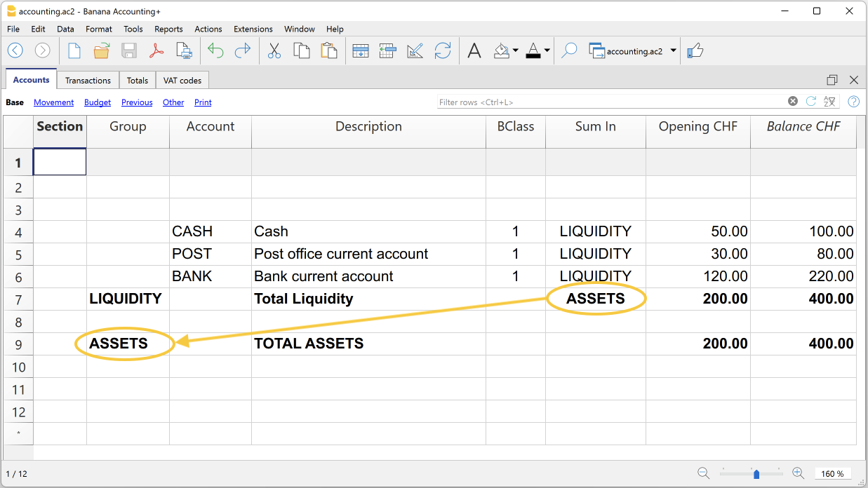Redo action with the blue arrow
The width and height of the screenshot is (868, 488).
pos(243,50)
